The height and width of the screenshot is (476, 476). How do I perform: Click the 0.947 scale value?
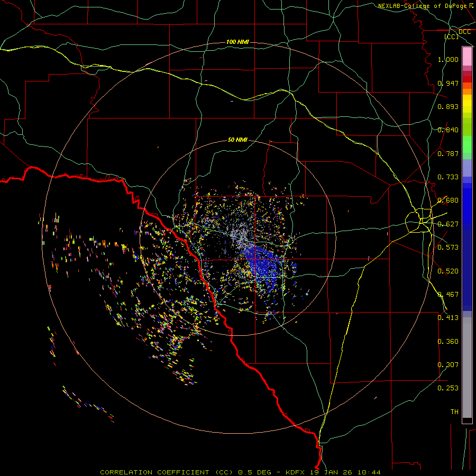coord(448,83)
